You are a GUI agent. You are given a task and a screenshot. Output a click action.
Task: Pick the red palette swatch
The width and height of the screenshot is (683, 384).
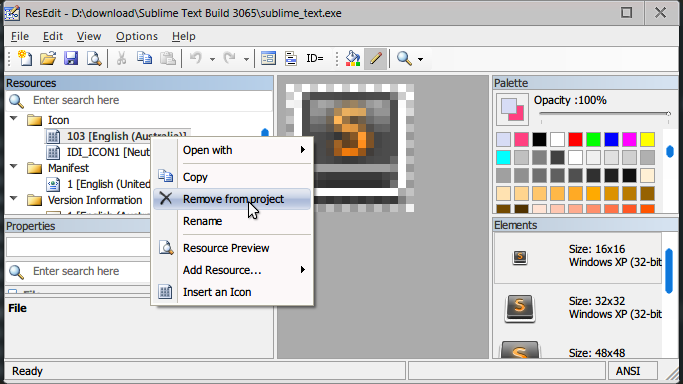[x=575, y=139]
